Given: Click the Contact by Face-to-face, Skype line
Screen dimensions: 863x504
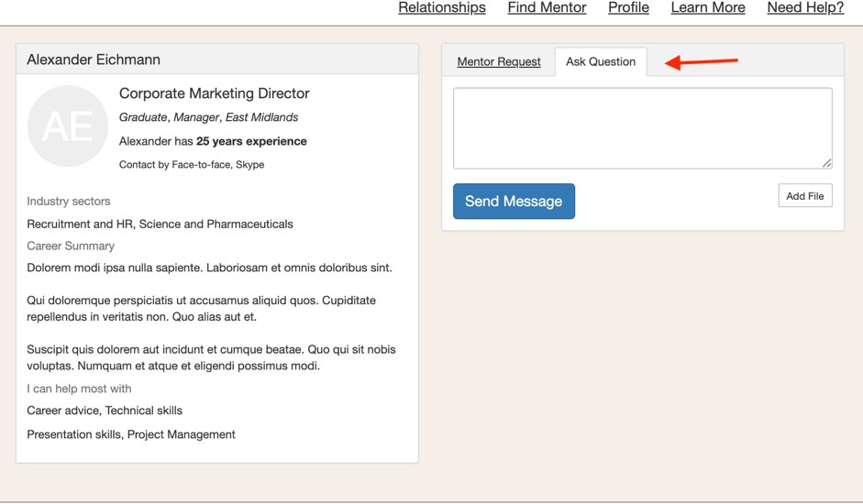Looking at the screenshot, I should 192,165.
